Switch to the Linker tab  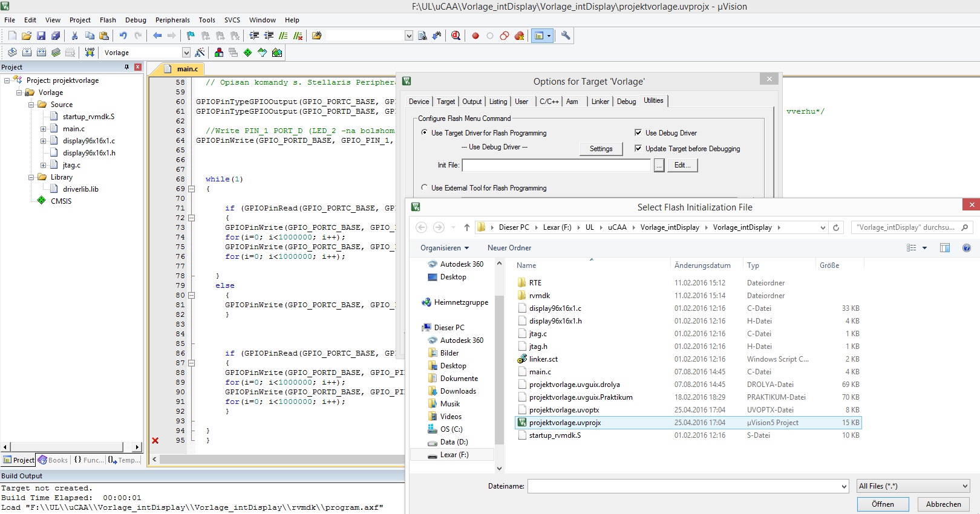click(x=600, y=102)
